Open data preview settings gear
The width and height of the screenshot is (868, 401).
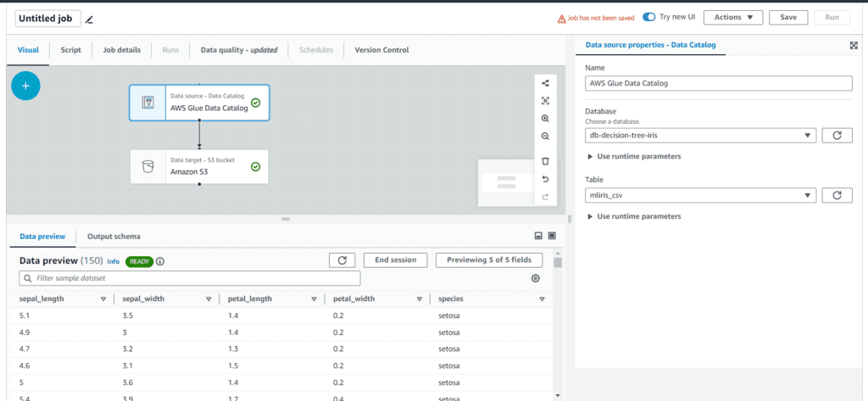tap(536, 278)
